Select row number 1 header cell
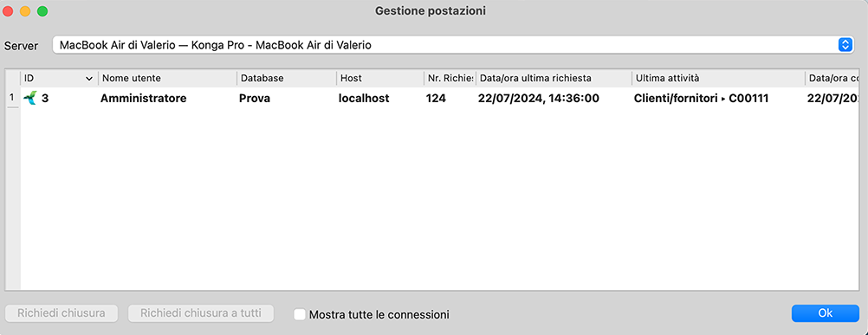Viewport: 868px width, 335px height. coord(12,98)
